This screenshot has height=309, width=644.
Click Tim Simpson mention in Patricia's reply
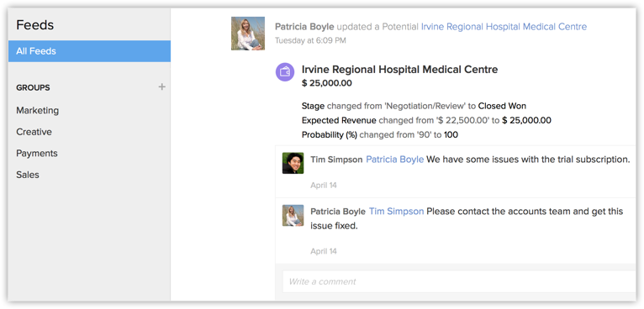(x=396, y=212)
